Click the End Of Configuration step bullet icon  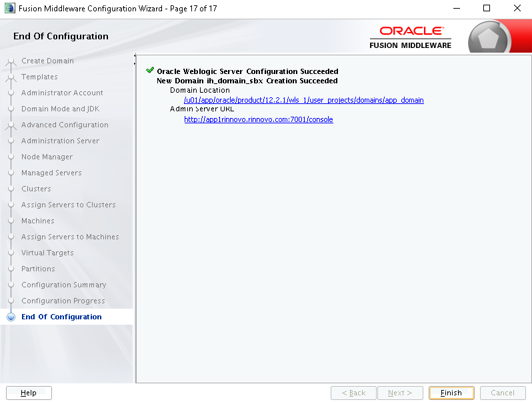pos(11,317)
